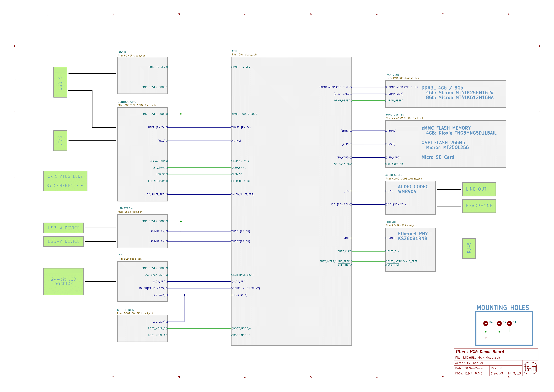Click {QSPI} pin on CPU sheet
Image resolution: width=554 pixels, height=392 pixels.
pos(347,144)
